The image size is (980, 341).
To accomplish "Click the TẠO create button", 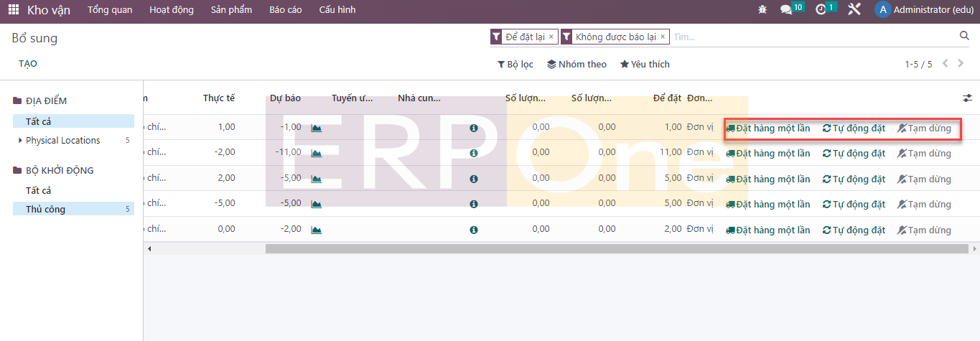I will 28,64.
